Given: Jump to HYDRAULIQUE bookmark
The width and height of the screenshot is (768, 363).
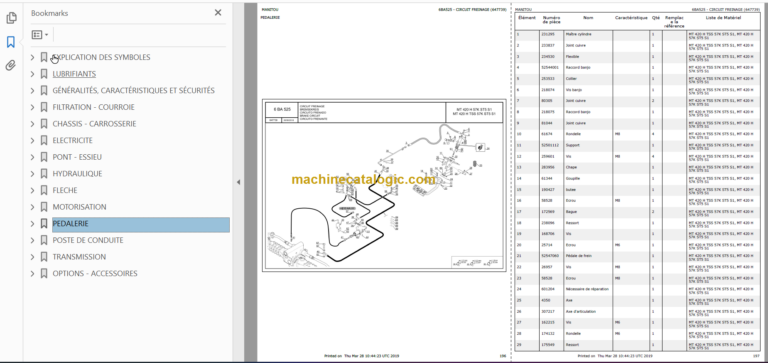Looking at the screenshot, I should click(x=77, y=174).
